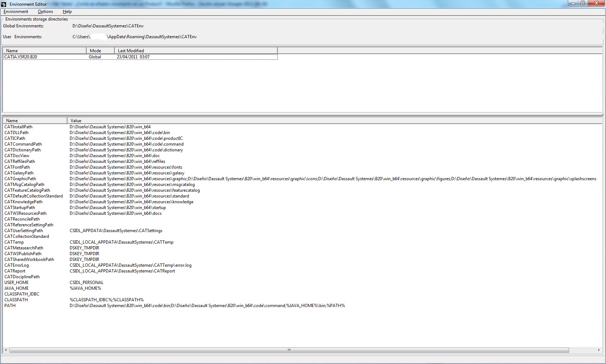Select the CATDefaultCollectionStandard variable
The height and width of the screenshot is (364, 606).
[x=34, y=196]
